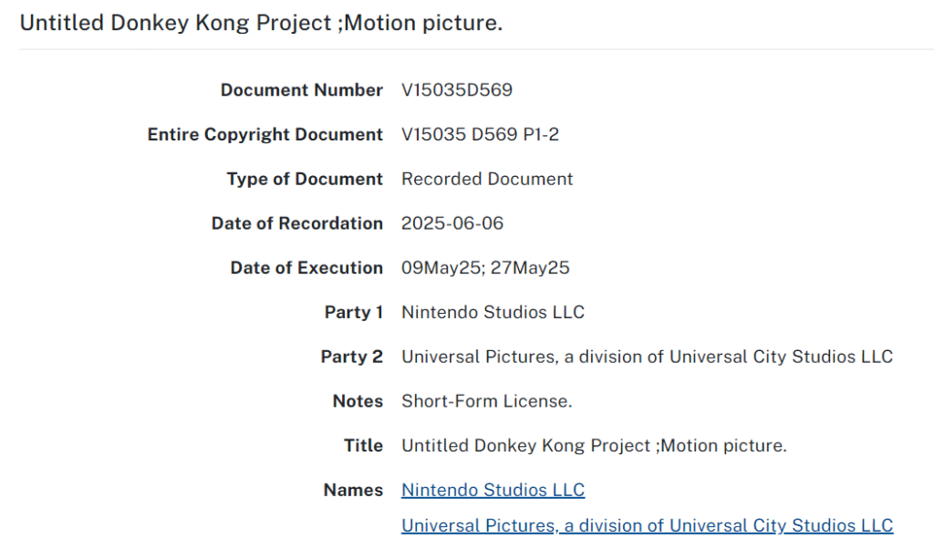
Task: Select the document number V15035D569
Action: [457, 90]
